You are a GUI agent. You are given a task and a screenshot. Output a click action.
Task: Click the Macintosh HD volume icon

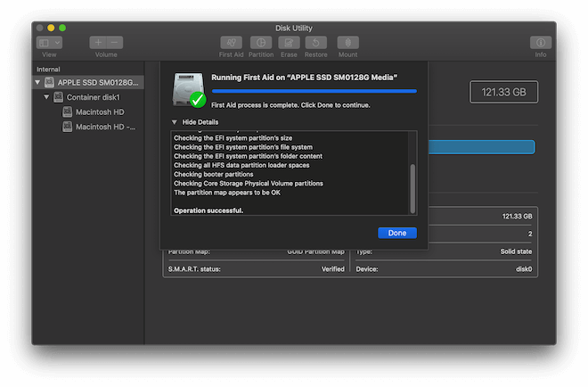67,111
